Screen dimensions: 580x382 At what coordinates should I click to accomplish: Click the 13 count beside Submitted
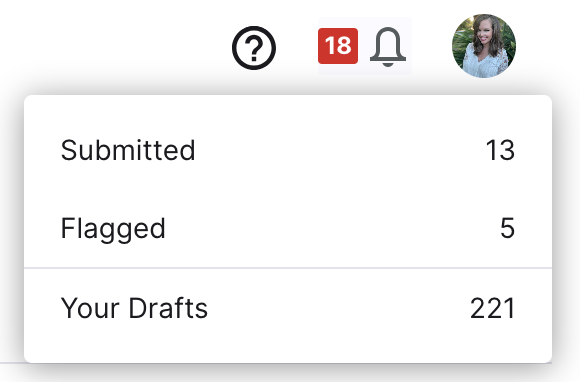point(500,150)
